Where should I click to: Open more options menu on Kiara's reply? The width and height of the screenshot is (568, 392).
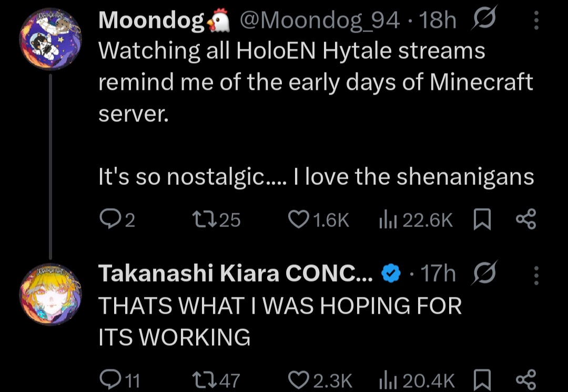pos(536,275)
